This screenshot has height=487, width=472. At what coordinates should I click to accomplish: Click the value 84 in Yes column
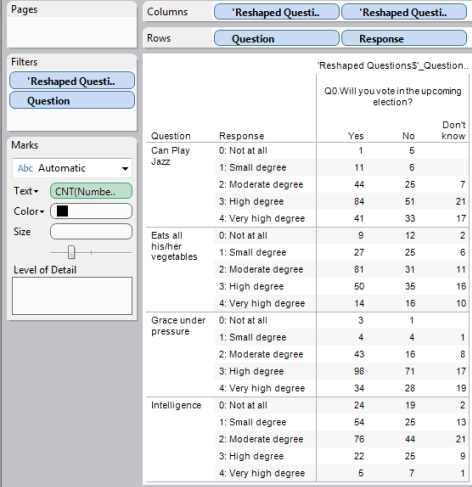359,202
